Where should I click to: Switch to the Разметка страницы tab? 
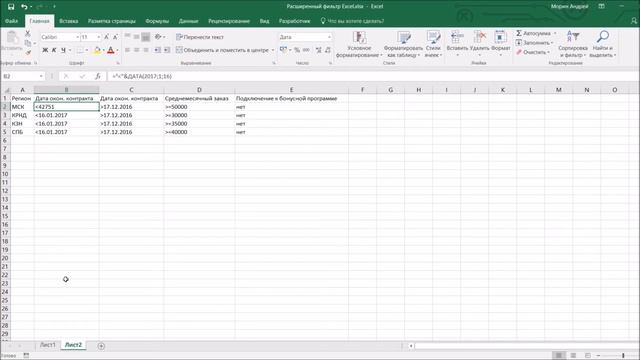[x=111, y=21]
